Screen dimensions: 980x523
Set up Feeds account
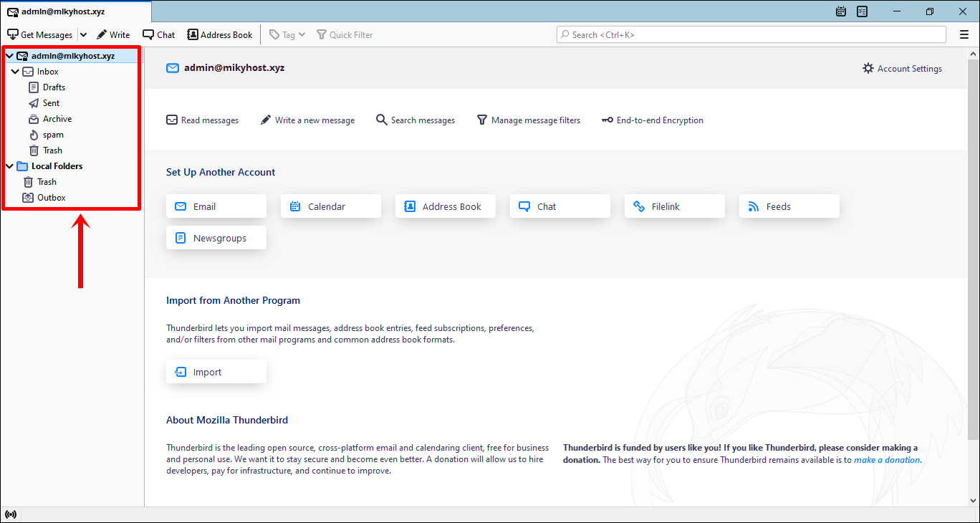click(x=789, y=206)
